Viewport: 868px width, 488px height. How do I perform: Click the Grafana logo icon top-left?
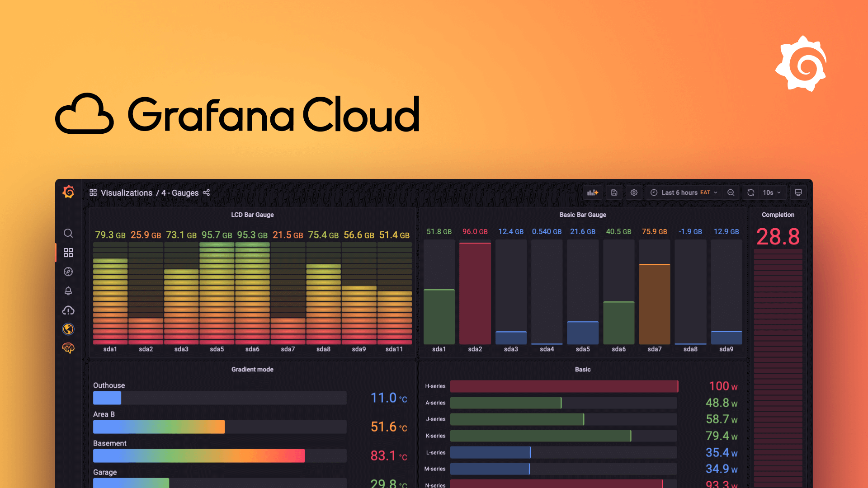[67, 192]
